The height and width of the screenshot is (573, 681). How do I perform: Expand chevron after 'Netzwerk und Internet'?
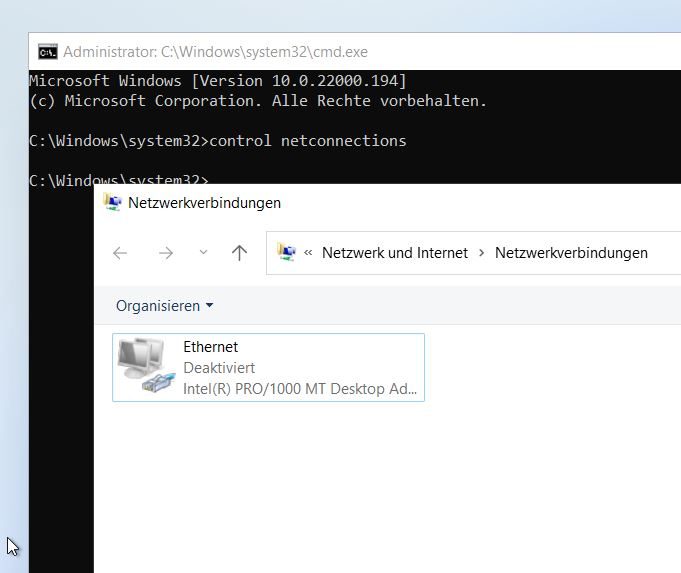(x=481, y=253)
